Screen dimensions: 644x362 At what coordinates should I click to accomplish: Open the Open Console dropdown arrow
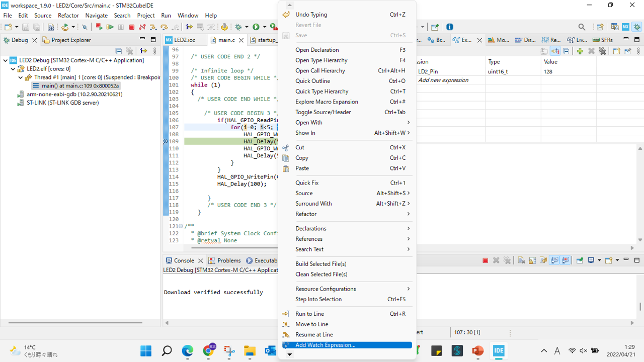coord(617,260)
